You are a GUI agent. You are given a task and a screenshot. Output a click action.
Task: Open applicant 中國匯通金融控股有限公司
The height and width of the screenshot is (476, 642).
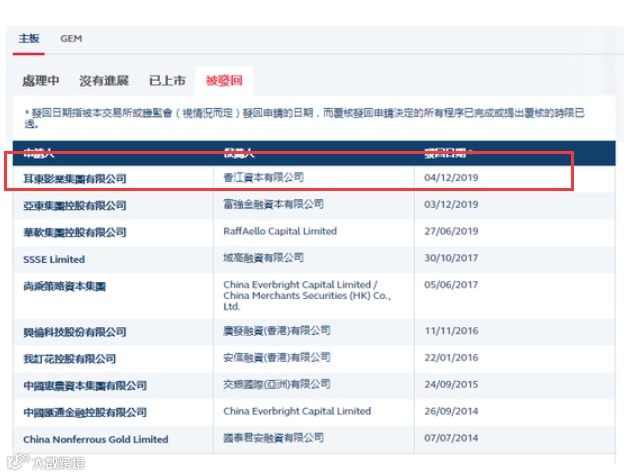point(85,412)
